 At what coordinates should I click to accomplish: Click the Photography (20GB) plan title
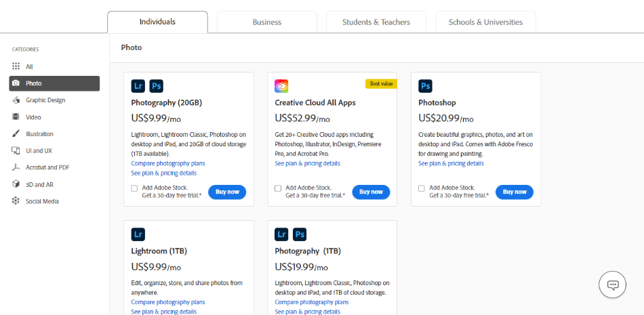166,103
